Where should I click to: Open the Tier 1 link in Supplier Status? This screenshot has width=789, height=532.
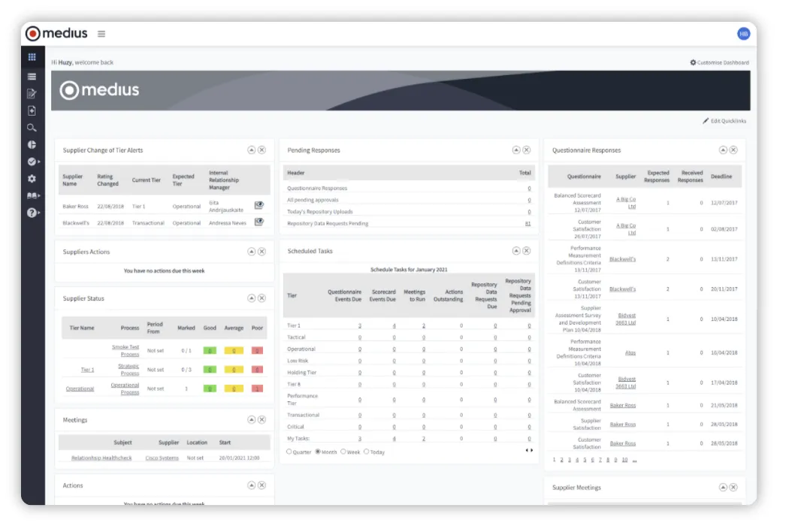point(88,370)
